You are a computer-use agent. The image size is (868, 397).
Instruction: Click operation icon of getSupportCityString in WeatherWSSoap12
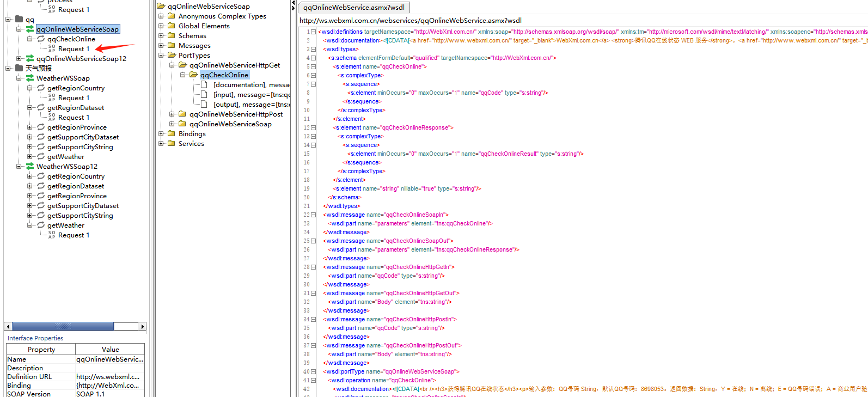41,215
